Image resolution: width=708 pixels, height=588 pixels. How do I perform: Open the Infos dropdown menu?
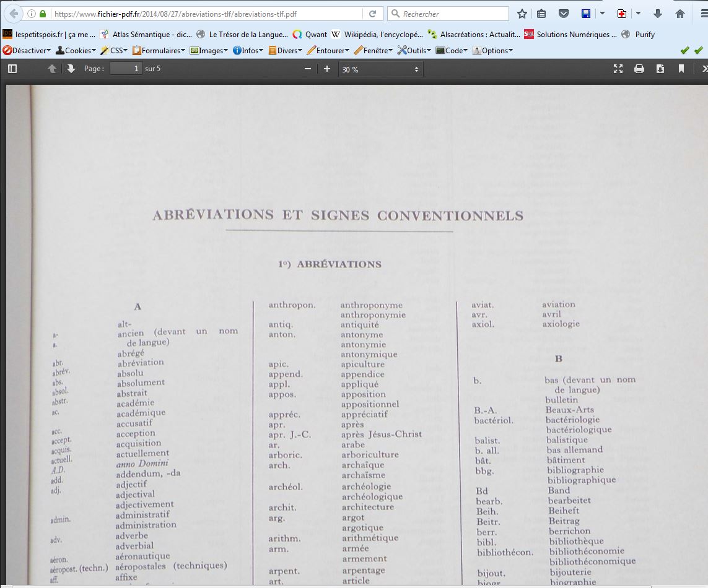click(248, 51)
